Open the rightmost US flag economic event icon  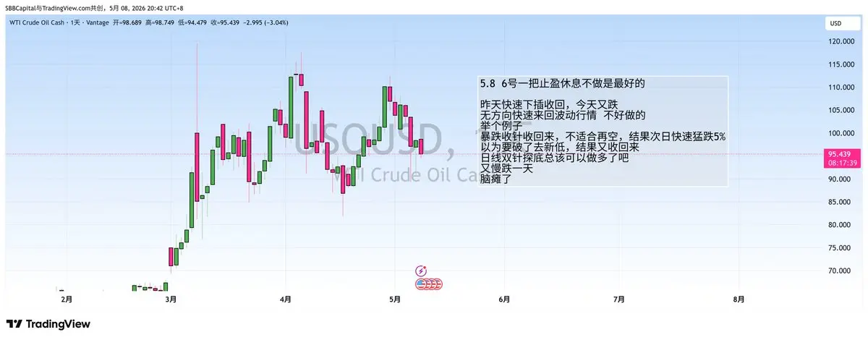coord(437,284)
